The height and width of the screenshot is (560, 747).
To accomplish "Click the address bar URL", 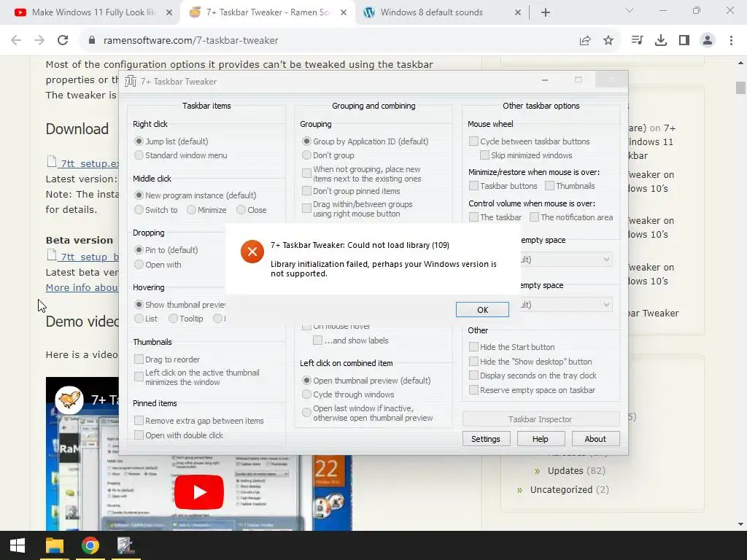I will pos(190,41).
